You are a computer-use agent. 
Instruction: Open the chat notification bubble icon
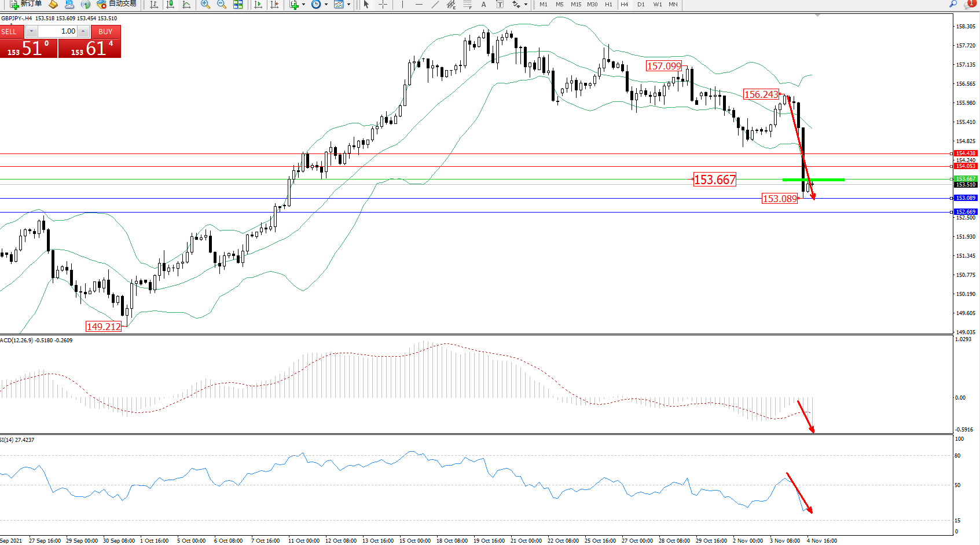point(969,4)
